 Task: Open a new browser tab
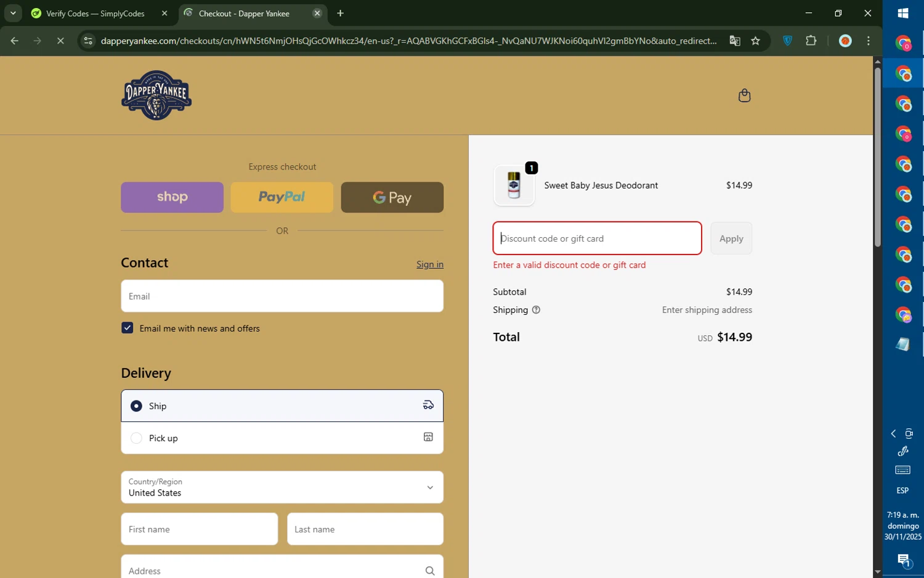click(340, 13)
